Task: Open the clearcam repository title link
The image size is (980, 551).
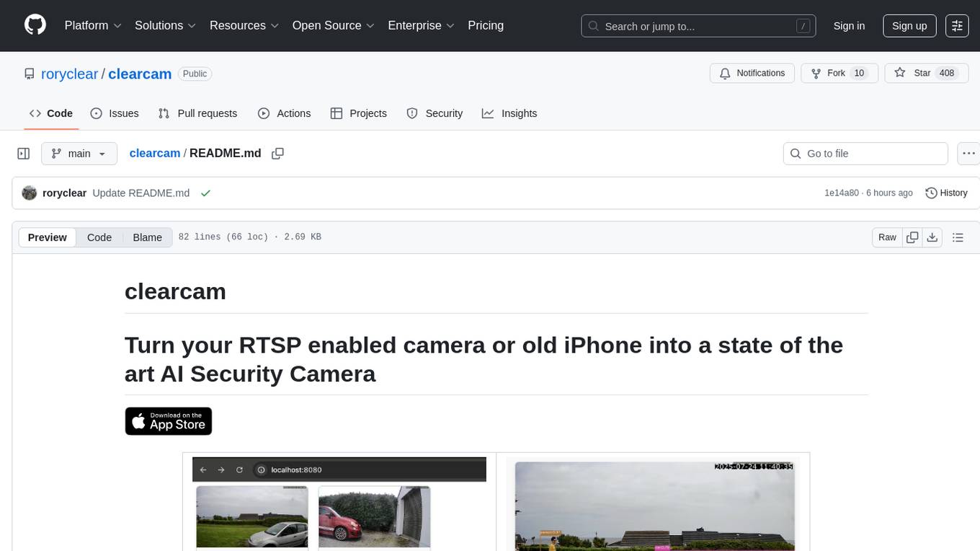Action: coord(140,74)
